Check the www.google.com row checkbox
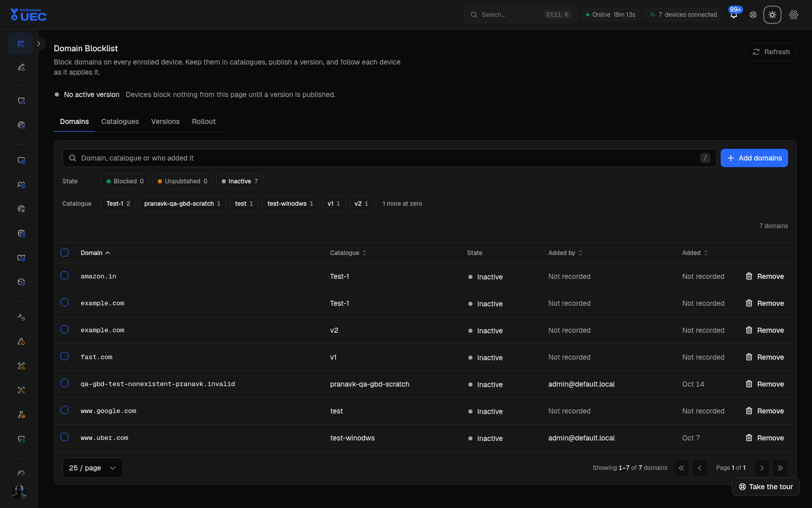The image size is (812, 508). tap(64, 410)
